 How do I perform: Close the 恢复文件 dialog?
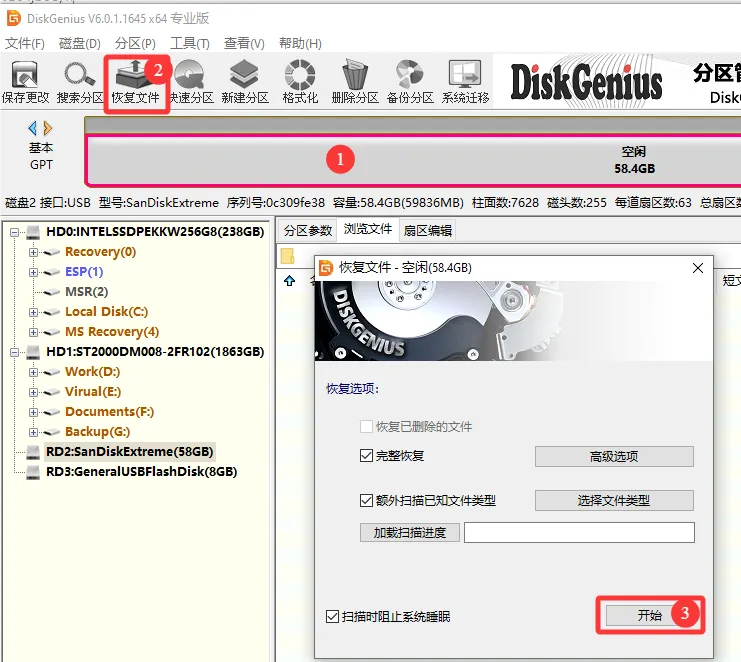point(698,268)
